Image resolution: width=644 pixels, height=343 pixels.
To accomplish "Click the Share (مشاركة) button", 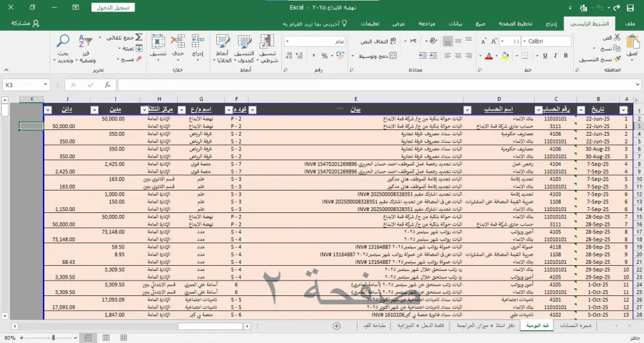I will pyautogui.click(x=26, y=23).
